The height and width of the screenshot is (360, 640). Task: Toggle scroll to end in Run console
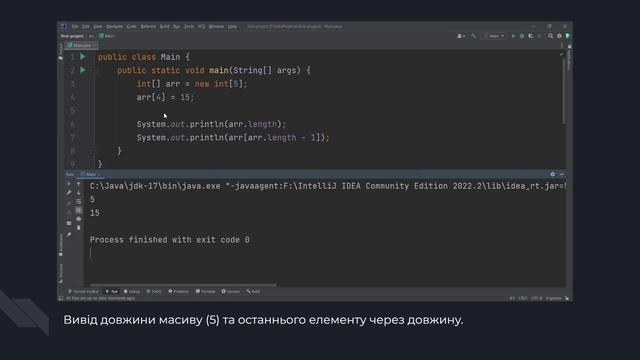[79, 210]
